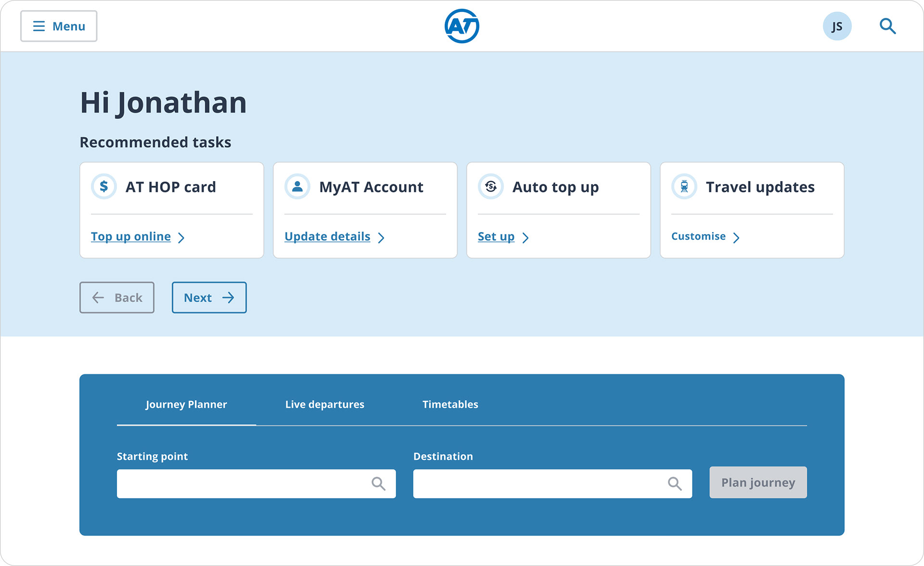Open the hamburger Menu button

59,26
